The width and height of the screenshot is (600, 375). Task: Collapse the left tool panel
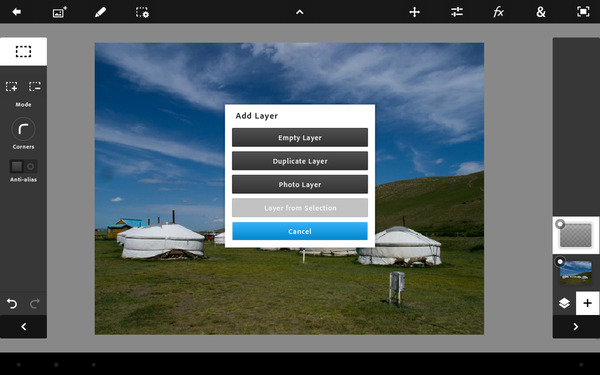pos(23,327)
